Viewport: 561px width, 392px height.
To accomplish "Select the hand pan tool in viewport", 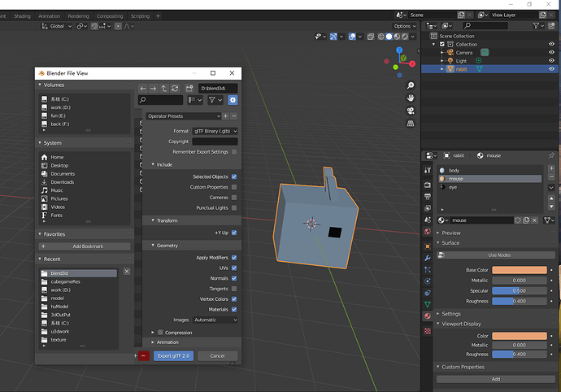I will tap(411, 96).
